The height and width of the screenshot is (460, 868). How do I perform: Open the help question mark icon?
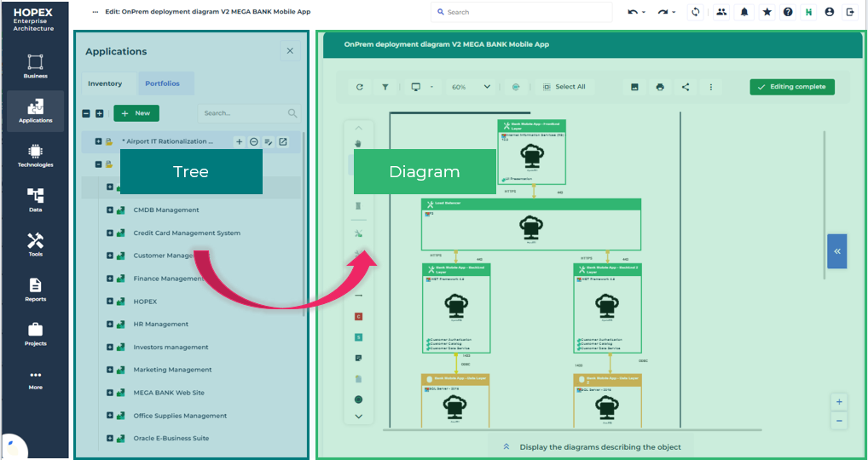(787, 12)
